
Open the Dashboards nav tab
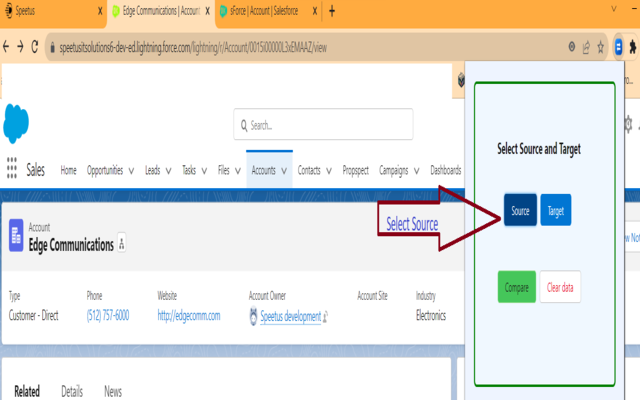[446, 170]
